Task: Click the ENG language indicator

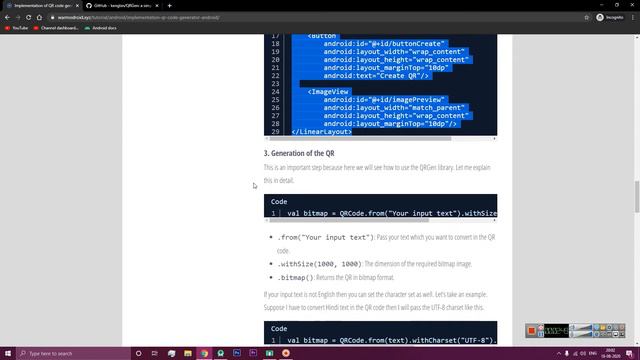Action: pos(593,353)
